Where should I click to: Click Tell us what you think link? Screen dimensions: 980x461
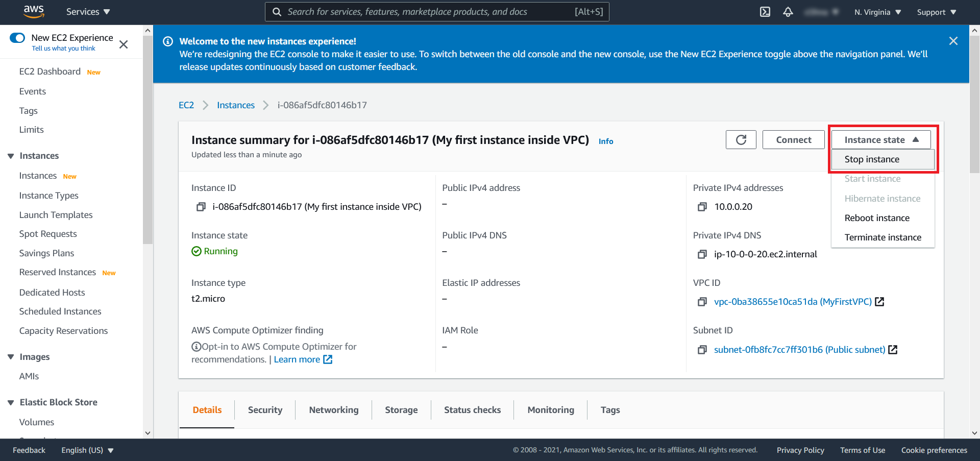(64, 48)
